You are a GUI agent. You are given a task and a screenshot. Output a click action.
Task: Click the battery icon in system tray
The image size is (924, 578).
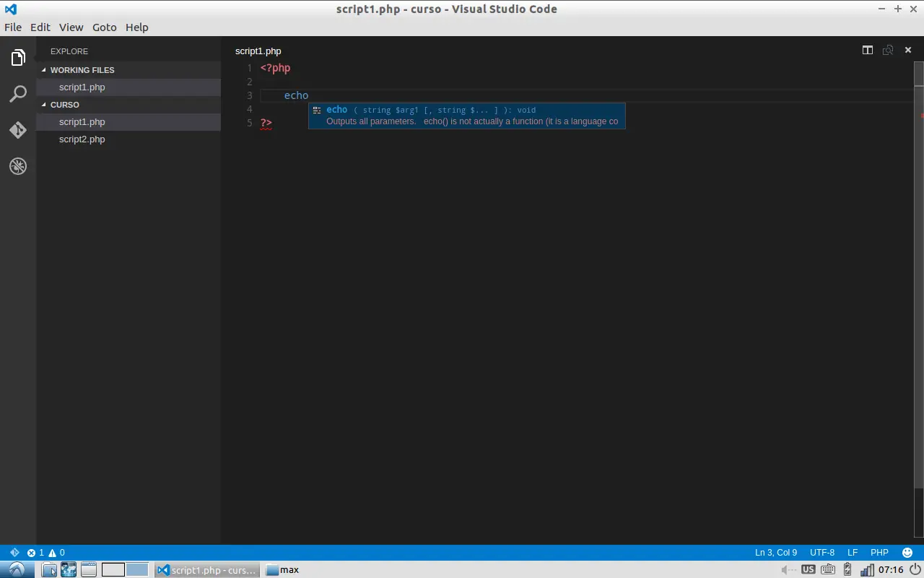[847, 569]
